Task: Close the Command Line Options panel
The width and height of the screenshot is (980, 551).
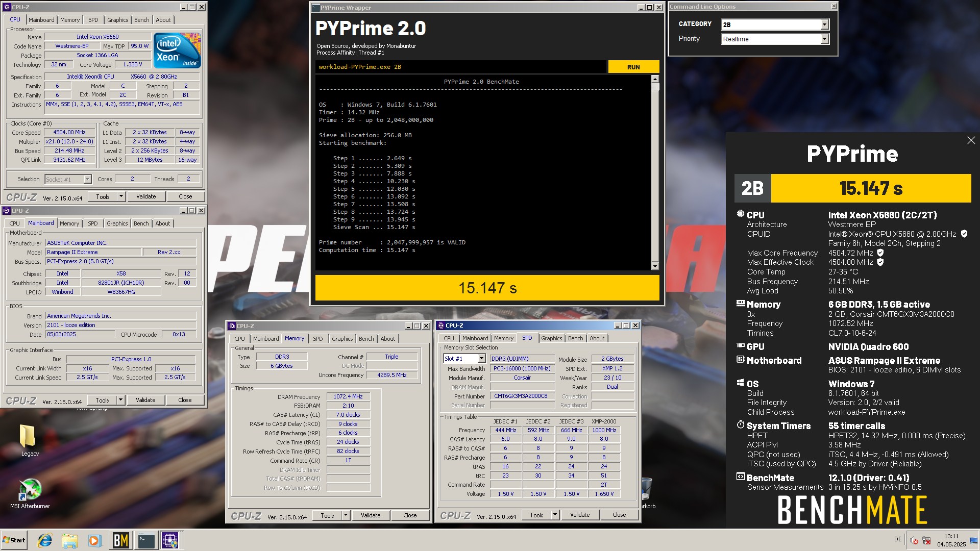Action: (834, 7)
